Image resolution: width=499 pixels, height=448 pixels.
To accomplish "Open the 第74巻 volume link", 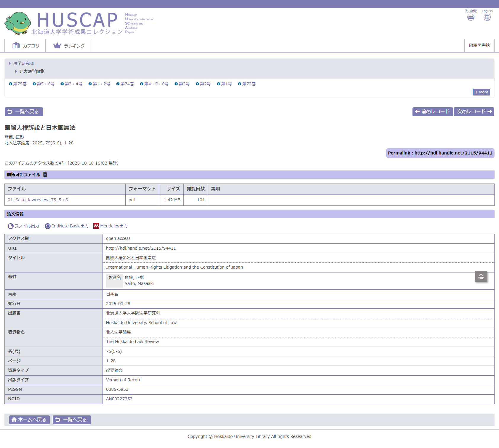I will click(127, 84).
